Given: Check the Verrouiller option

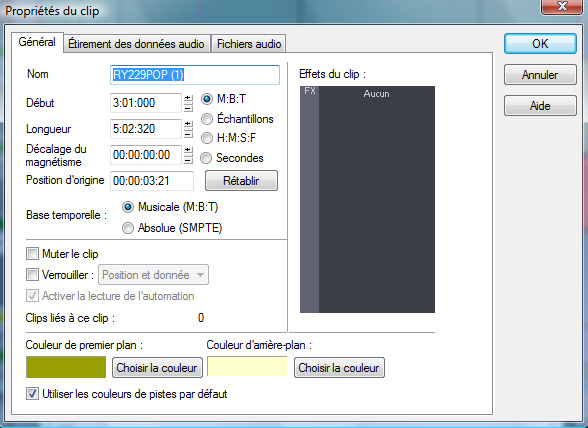Looking at the screenshot, I should pyautogui.click(x=32, y=275).
